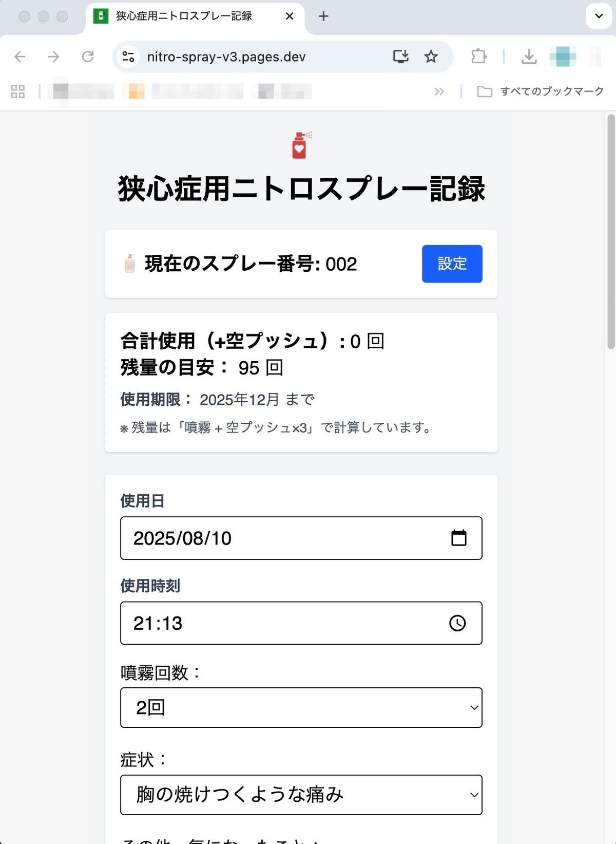Image resolution: width=616 pixels, height=844 pixels.
Task: Expand hidden bookmarks with double chevron
Action: [439, 91]
